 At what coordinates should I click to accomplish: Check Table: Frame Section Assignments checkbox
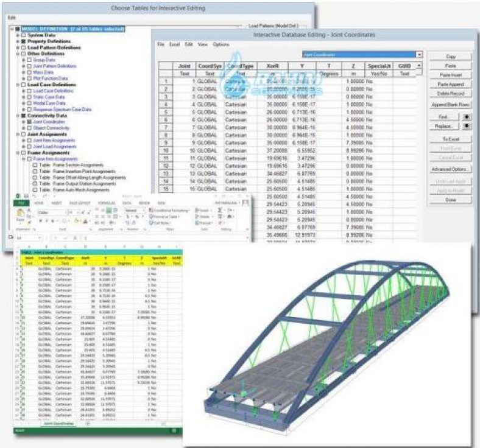pyautogui.click(x=35, y=165)
